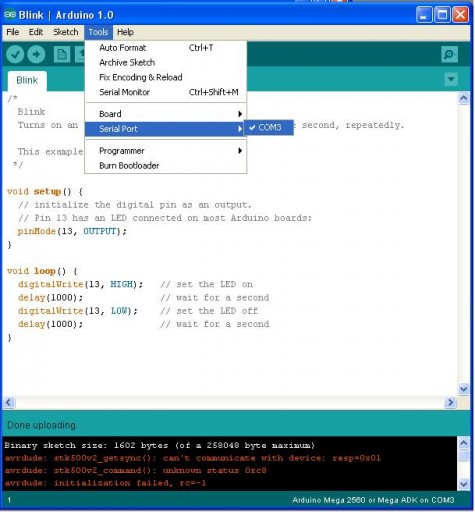Expand the Programmer submenu arrow
This screenshot has width=475, height=512.
[x=240, y=151]
